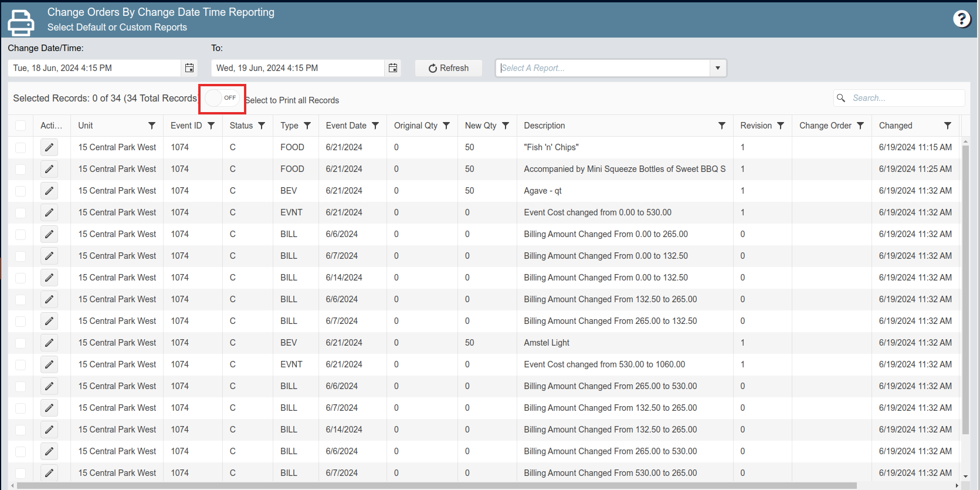Image resolution: width=980 pixels, height=490 pixels.
Task: Check the Amstel Light row checkbox
Action: [x=21, y=343]
